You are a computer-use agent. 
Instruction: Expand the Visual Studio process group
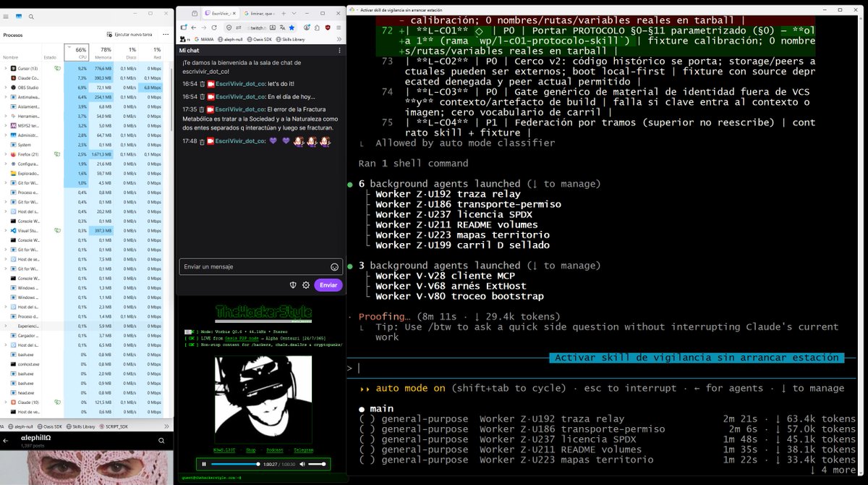coord(6,230)
